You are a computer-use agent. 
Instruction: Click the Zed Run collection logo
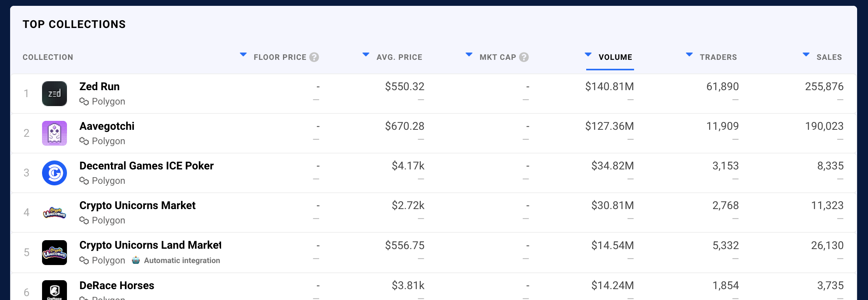click(54, 94)
